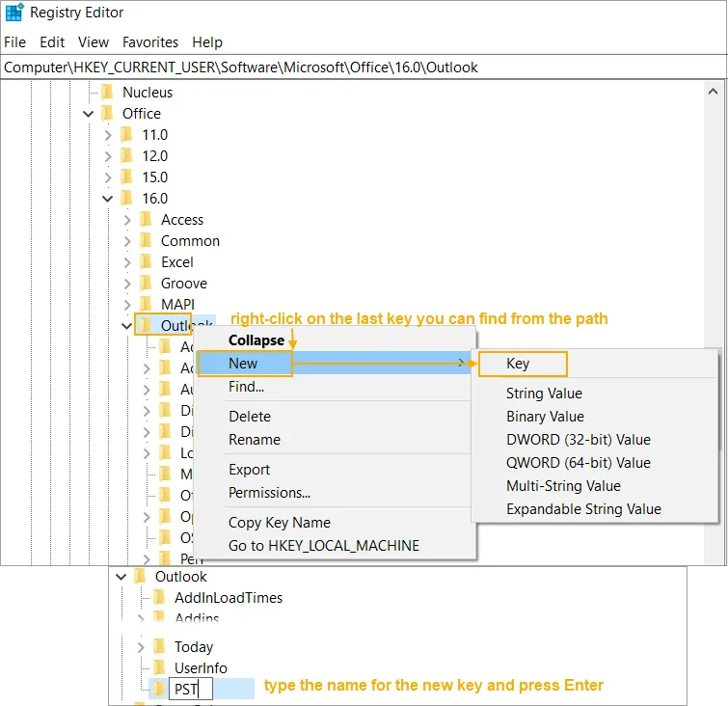728x706 pixels.
Task: Click the Nucleus folder icon
Action: click(107, 92)
